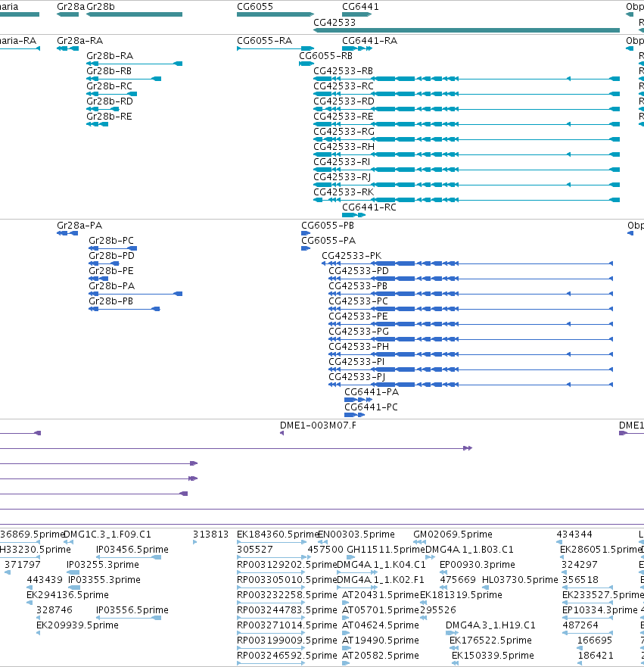The image size is (644, 667).
Task: Choose transcript Gr28b-RE
Action: tap(97, 124)
